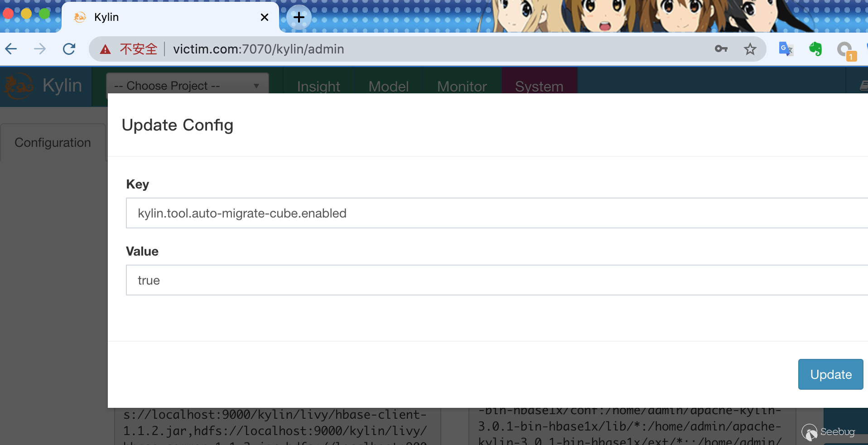Open the Choose Project dropdown

tap(187, 85)
